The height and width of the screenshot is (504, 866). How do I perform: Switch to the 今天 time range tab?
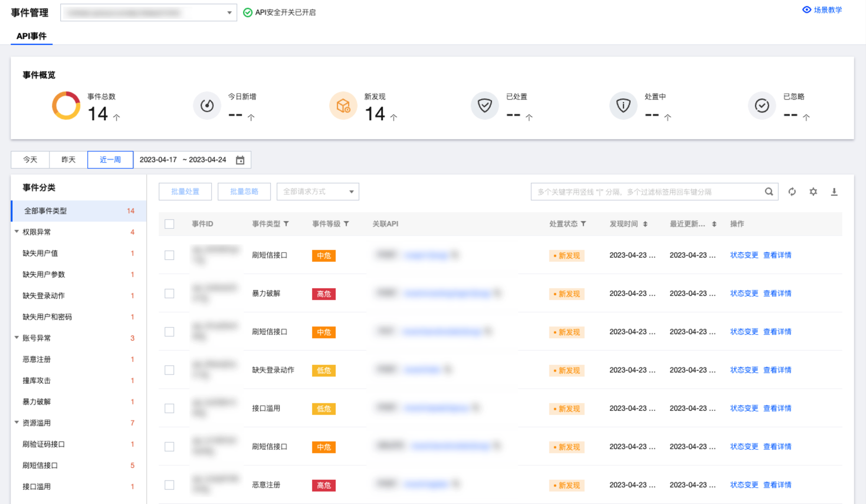[30, 160]
